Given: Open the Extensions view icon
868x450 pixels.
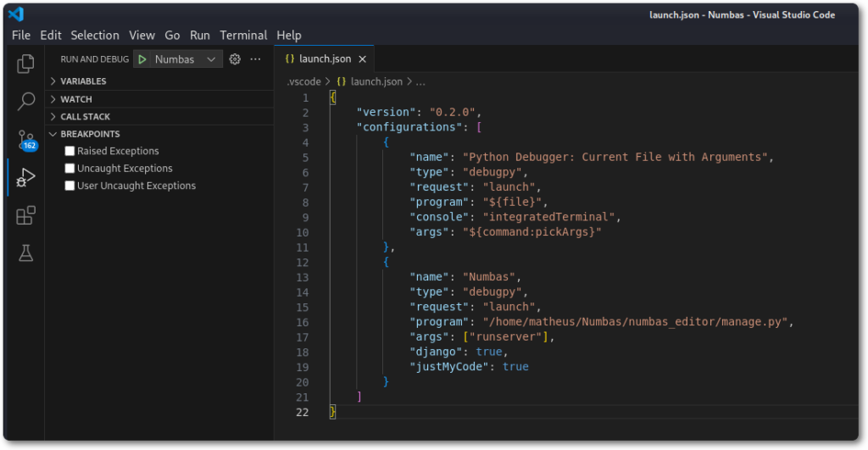Looking at the screenshot, I should tap(26, 215).
